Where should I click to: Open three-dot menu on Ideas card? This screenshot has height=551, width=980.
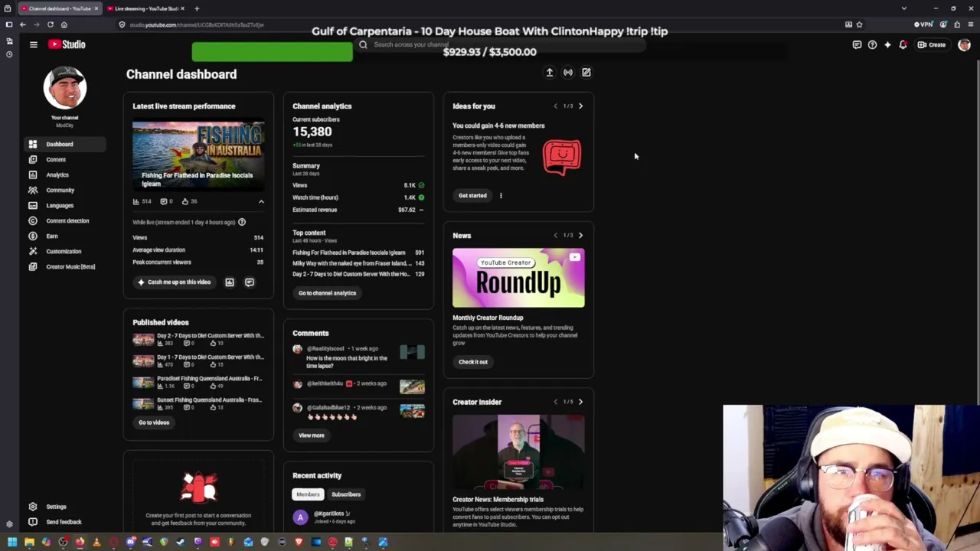pos(501,196)
